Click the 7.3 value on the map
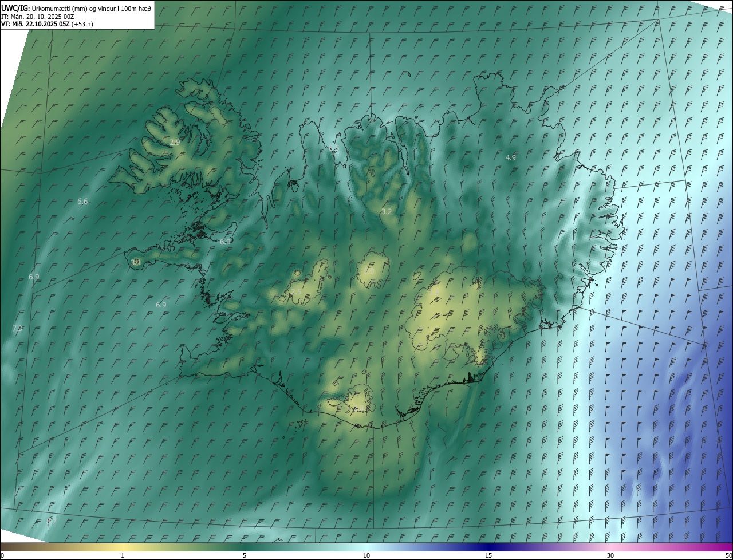 (x=17, y=328)
